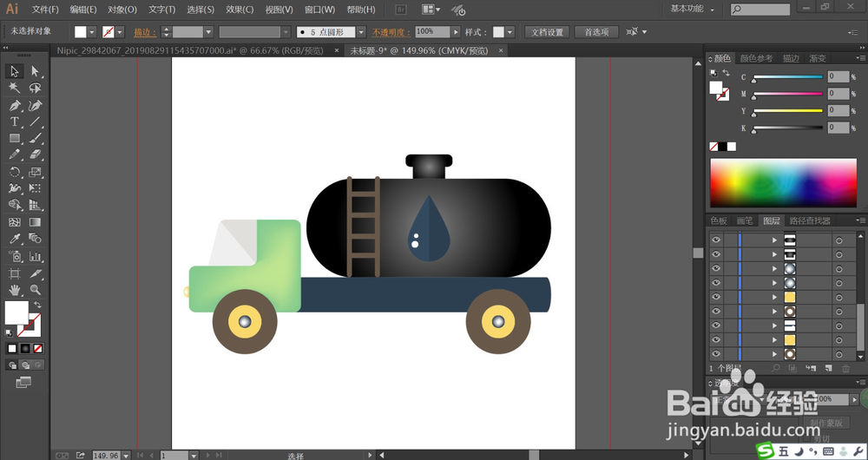Screen dimensions: 868x460
Task: Click the swap fill and stroke arrows
Action: tap(37, 305)
